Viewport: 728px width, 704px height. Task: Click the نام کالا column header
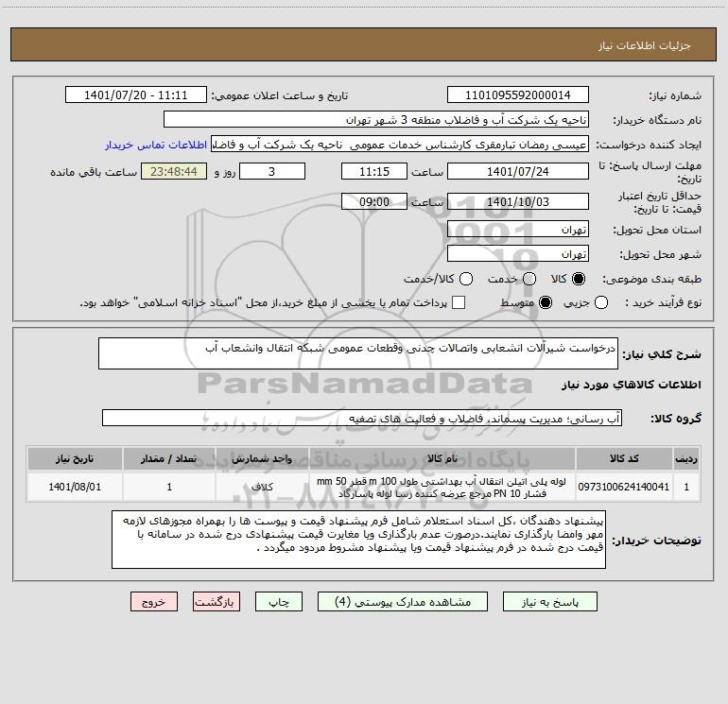coord(442,458)
